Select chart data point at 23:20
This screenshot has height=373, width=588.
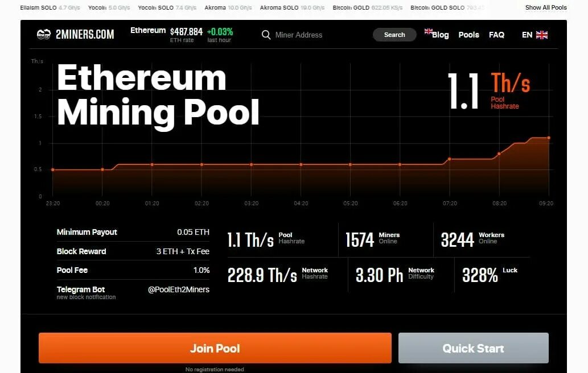point(53,169)
